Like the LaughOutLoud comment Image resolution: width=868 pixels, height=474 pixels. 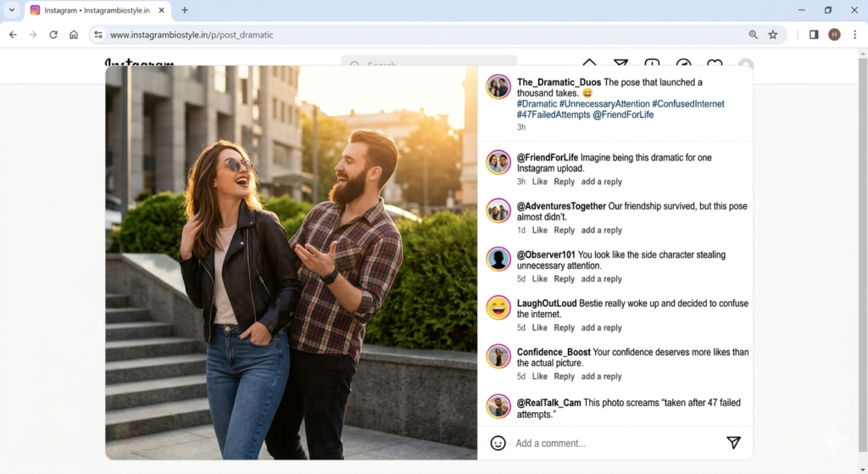[540, 328]
